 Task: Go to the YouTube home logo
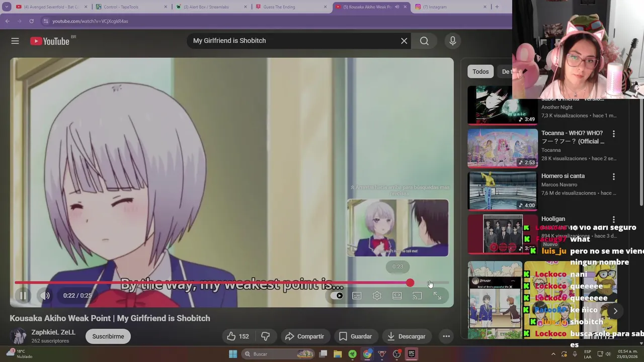[x=49, y=41]
